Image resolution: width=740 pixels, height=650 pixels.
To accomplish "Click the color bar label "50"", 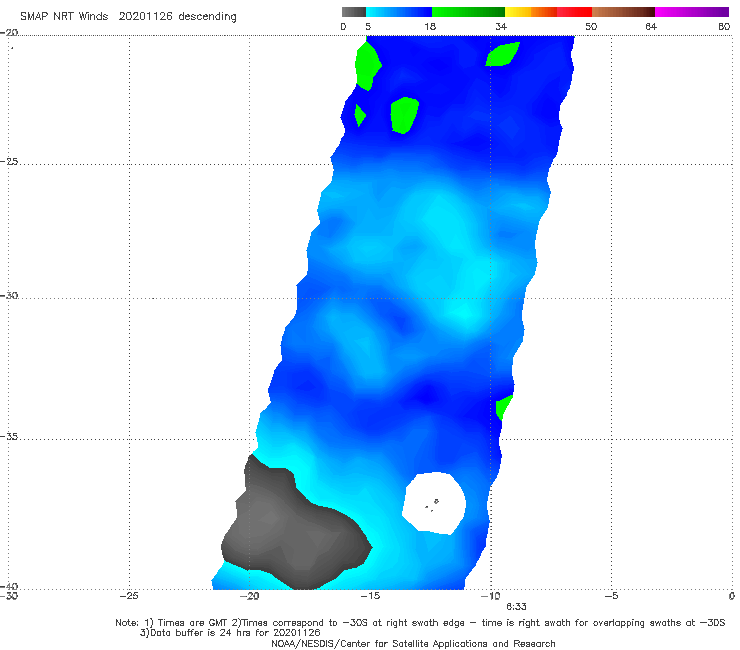I will (591, 26).
